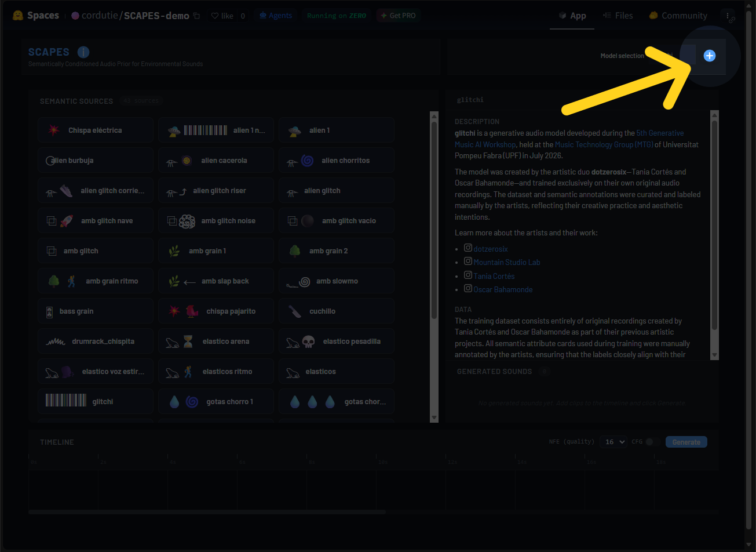The image size is (756, 552).
Task: Select the plain amb glitch source
Action: (96, 251)
